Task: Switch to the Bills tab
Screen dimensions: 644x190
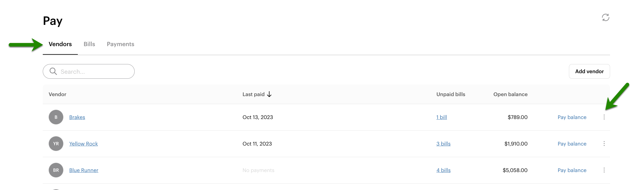Action: click(89, 44)
